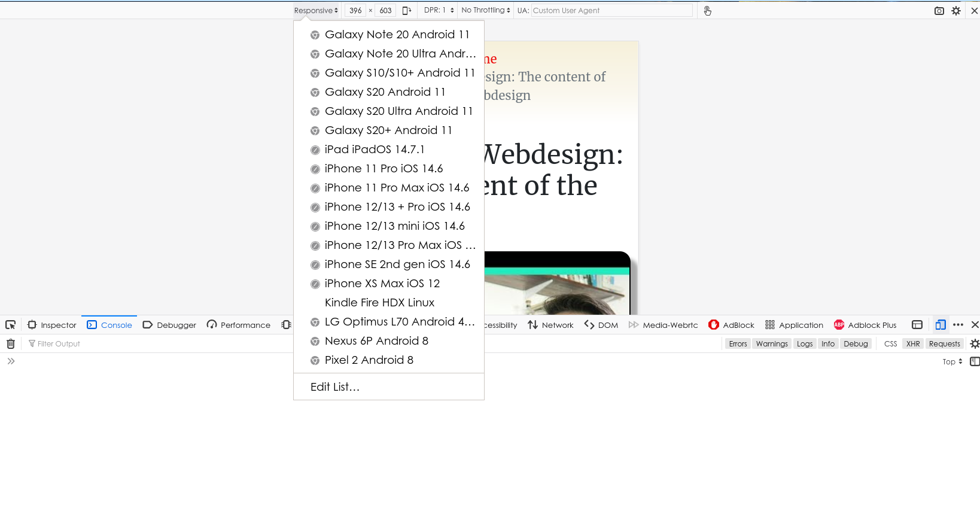Switch to the Performance tab
The image size is (980, 508).
click(239, 325)
